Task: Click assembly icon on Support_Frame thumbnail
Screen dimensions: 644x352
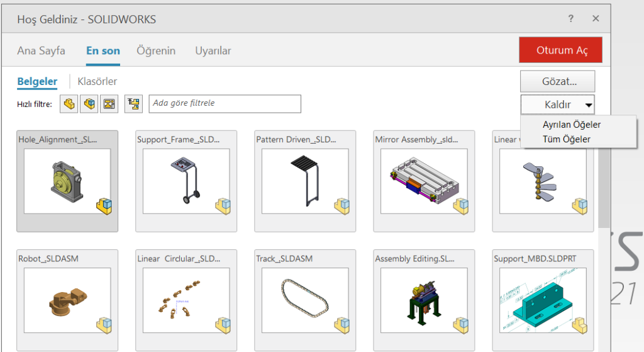Action: click(x=223, y=205)
